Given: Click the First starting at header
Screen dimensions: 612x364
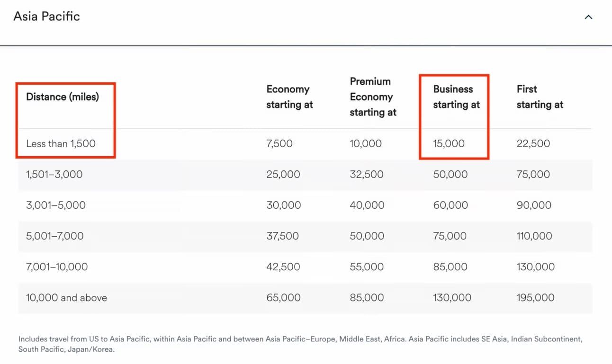Looking at the screenshot, I should pos(540,97).
